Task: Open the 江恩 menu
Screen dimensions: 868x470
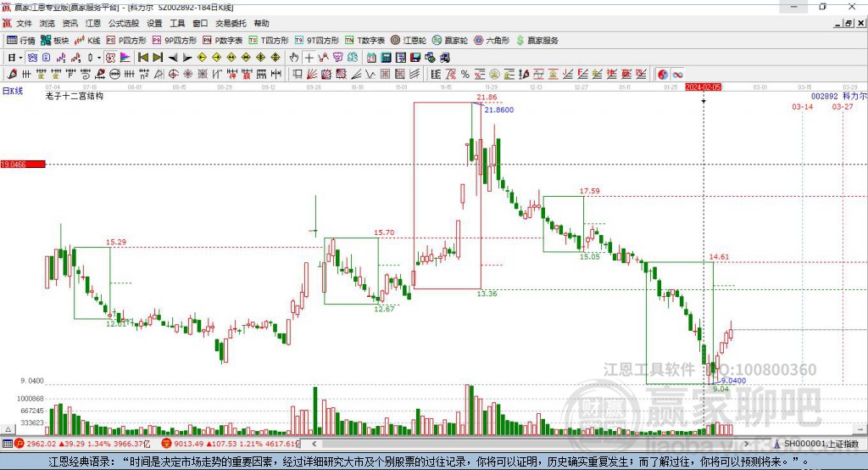Action: point(93,23)
